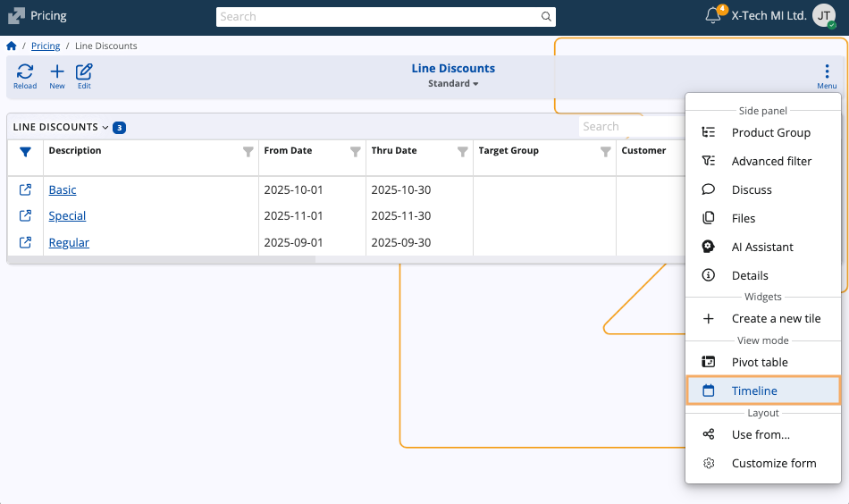Click the home icon in the breadcrumb
The height and width of the screenshot is (504, 849).
12,46
